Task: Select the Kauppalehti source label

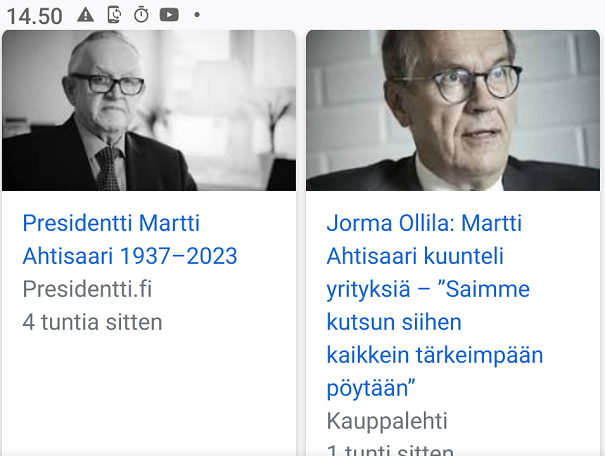Action: tap(387, 420)
